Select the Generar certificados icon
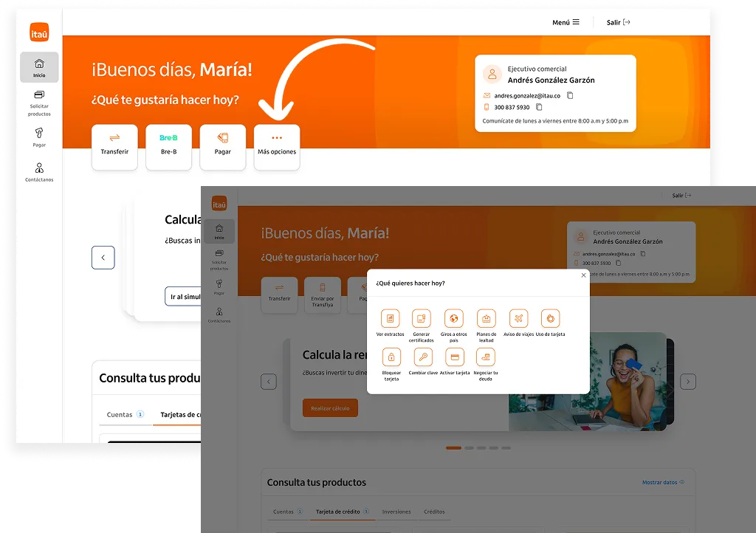The width and height of the screenshot is (756, 533). coord(422,319)
